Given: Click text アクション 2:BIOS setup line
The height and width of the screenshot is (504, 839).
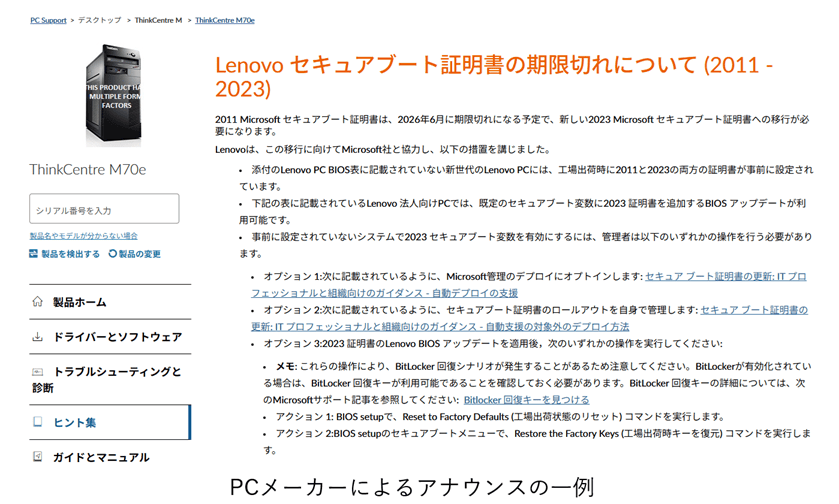Looking at the screenshot, I should [537, 442].
